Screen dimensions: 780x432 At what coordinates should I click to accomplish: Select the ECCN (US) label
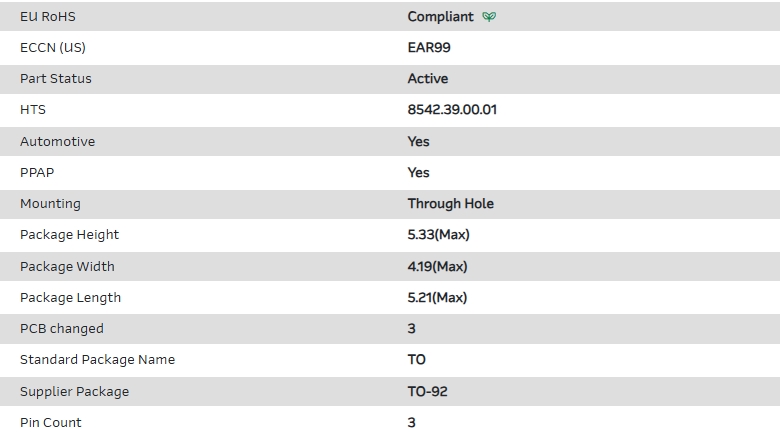pos(53,47)
